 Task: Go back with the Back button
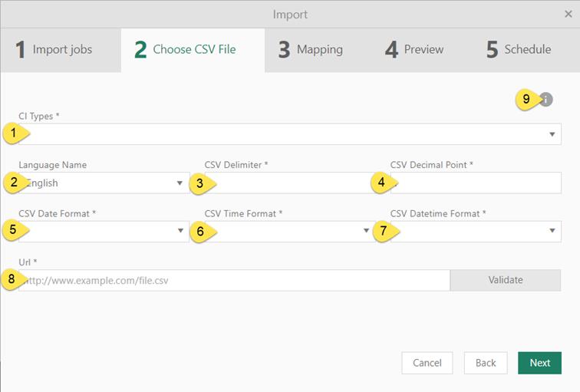pos(485,363)
